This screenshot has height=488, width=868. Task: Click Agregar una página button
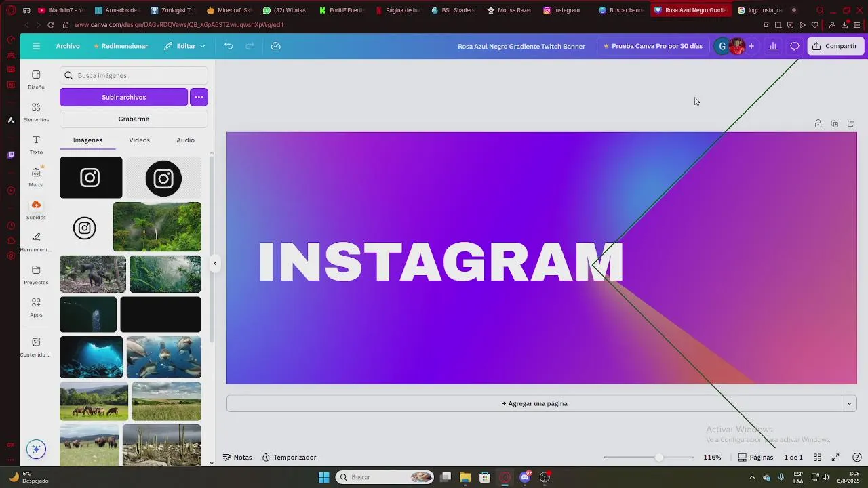(x=534, y=403)
